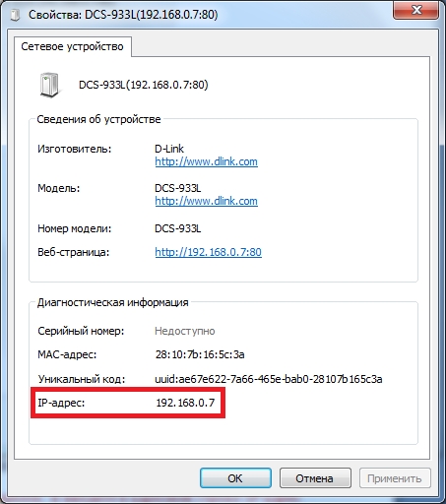
Task: Click the DCS-933L network device icon
Action: click(50, 85)
